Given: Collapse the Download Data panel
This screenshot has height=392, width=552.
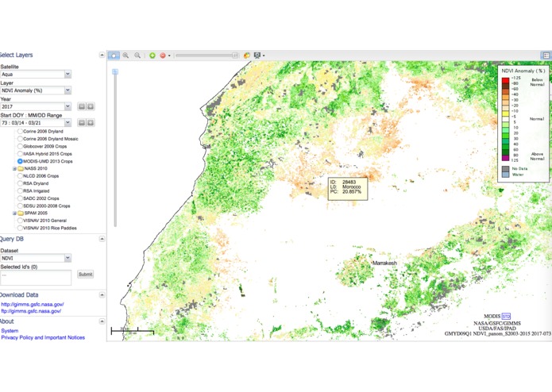Looking at the screenshot, I should coord(102,294).
